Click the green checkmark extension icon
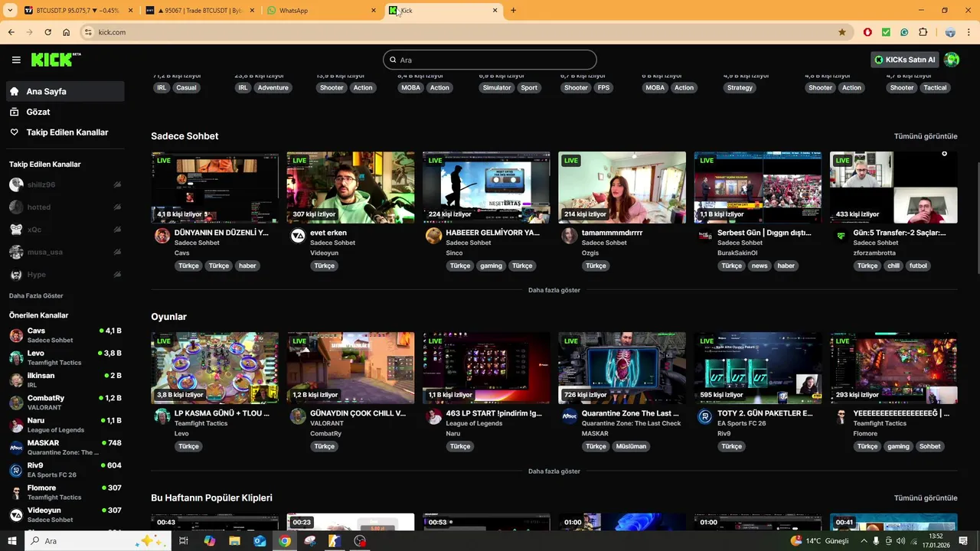Image resolution: width=980 pixels, height=551 pixels. pos(886,32)
